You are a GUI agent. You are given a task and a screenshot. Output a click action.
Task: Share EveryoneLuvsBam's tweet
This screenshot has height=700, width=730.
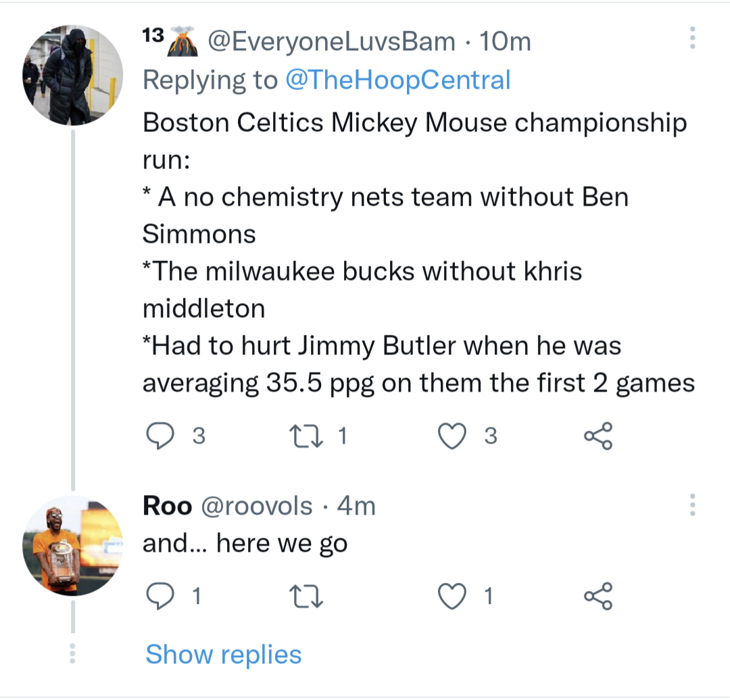[598, 436]
